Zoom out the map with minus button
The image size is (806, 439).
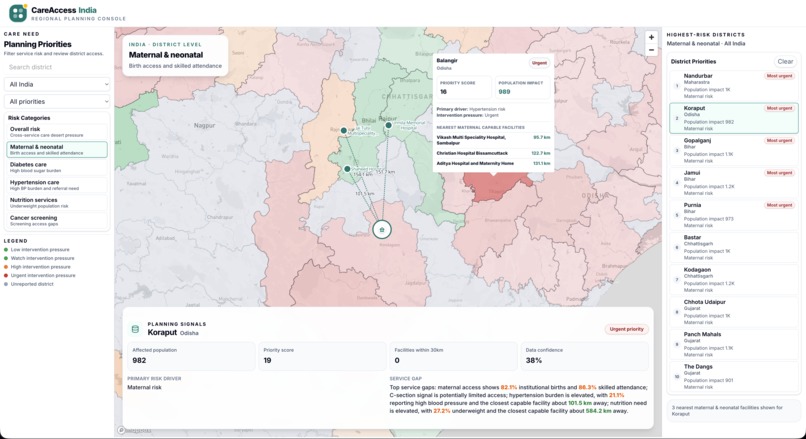click(x=651, y=50)
